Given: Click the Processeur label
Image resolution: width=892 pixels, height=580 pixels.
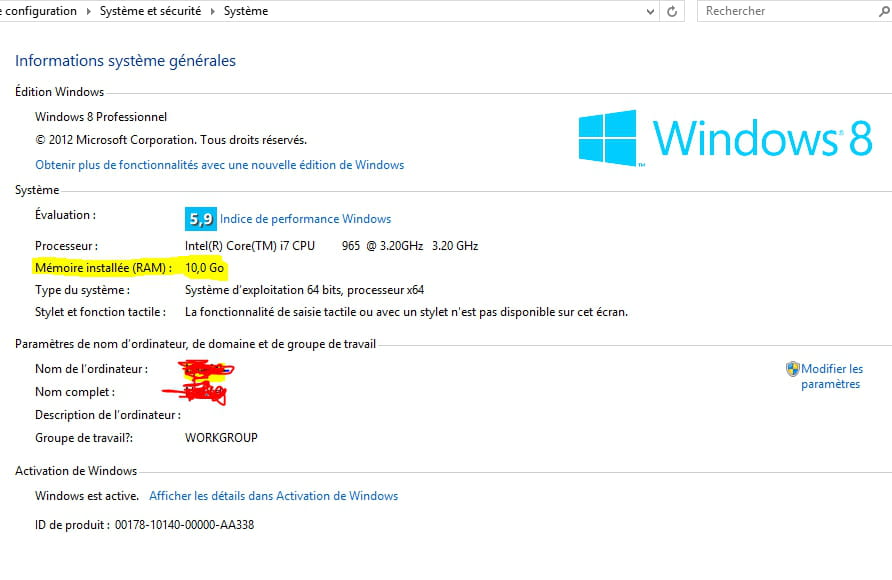Looking at the screenshot, I should pos(67,246).
